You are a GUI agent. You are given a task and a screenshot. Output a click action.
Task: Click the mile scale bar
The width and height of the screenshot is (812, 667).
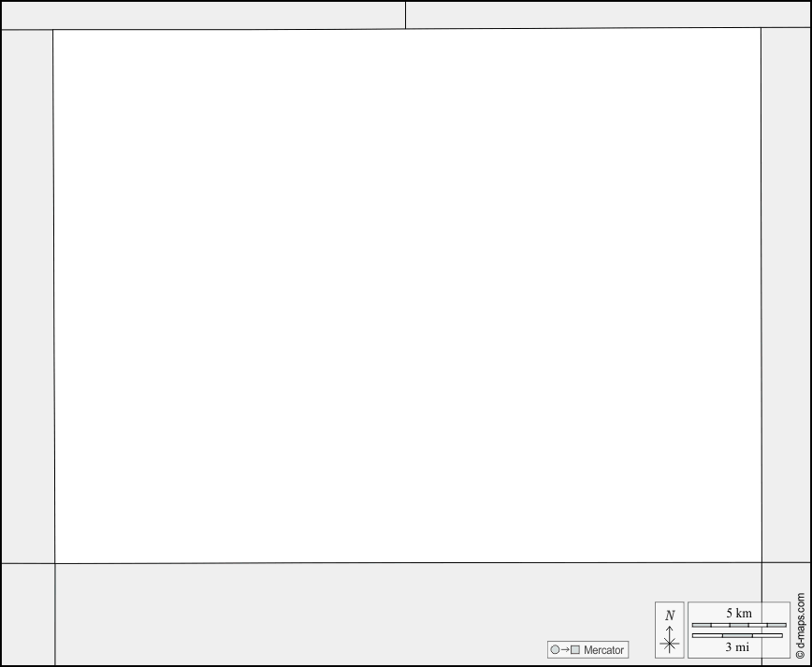737,635
